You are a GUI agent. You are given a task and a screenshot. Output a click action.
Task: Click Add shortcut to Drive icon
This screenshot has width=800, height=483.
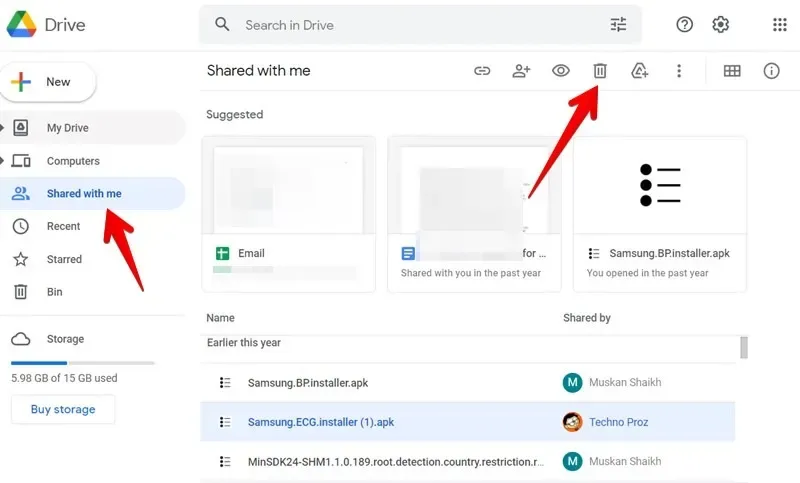pos(639,71)
